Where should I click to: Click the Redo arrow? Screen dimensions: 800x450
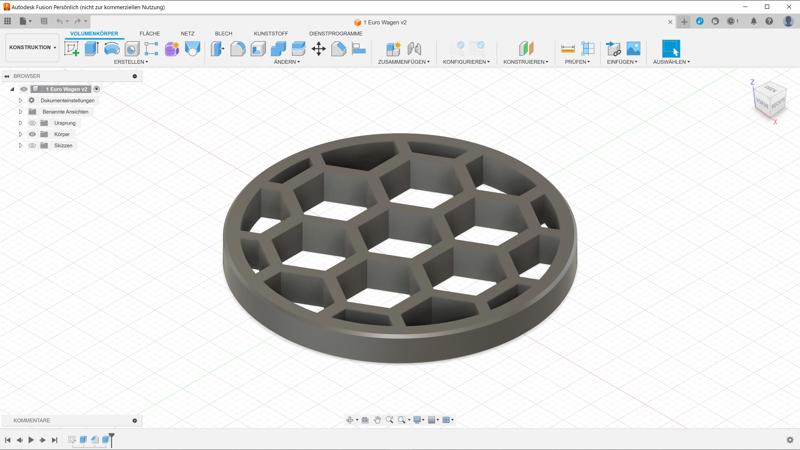78,21
